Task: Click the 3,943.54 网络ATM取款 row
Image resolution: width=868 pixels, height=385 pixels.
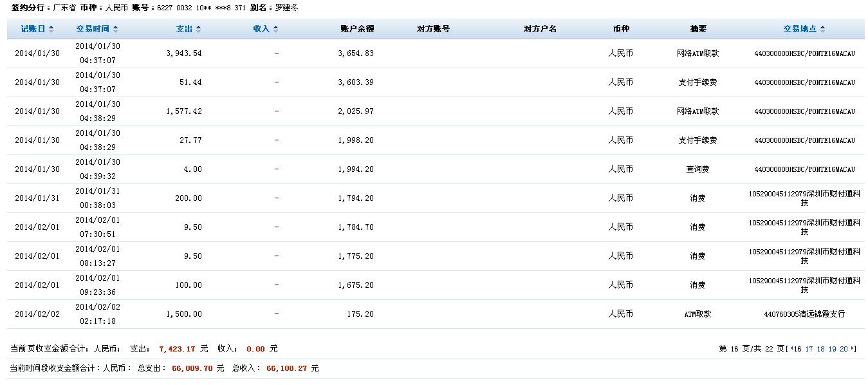Action: pyautogui.click(x=434, y=53)
